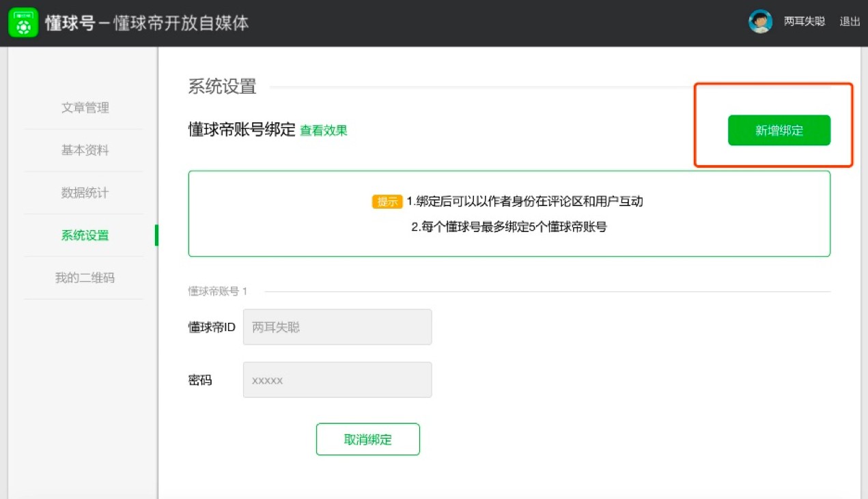This screenshot has width=868, height=499.
Task: Select 数据统计 from the sidebar
Action: tap(85, 193)
